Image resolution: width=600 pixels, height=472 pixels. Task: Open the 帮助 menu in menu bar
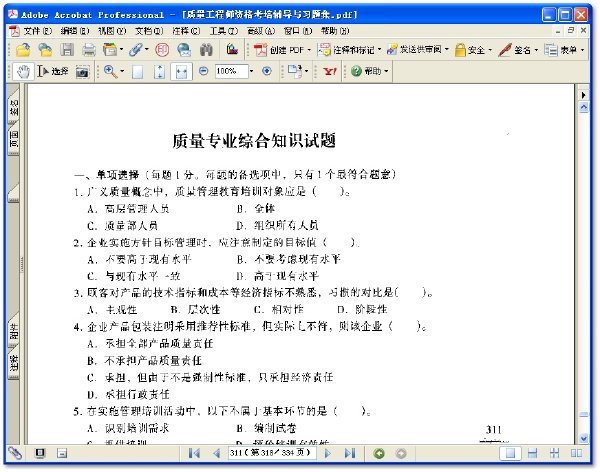click(x=335, y=31)
